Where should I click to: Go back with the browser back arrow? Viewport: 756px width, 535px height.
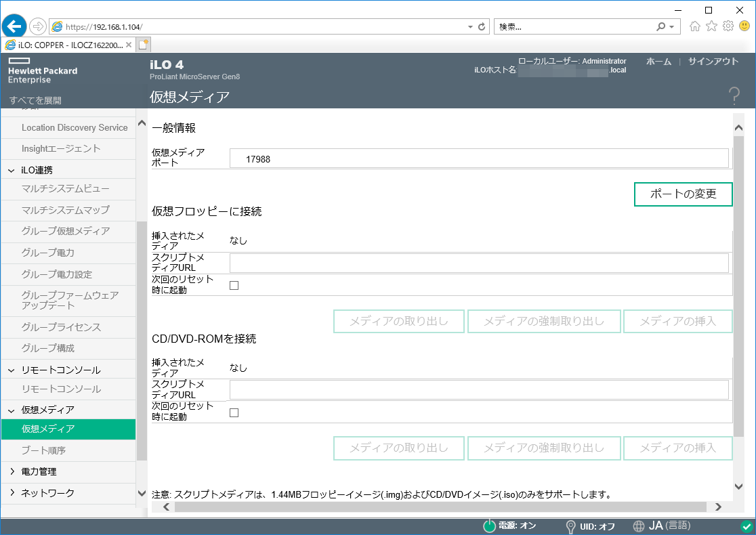[14, 26]
